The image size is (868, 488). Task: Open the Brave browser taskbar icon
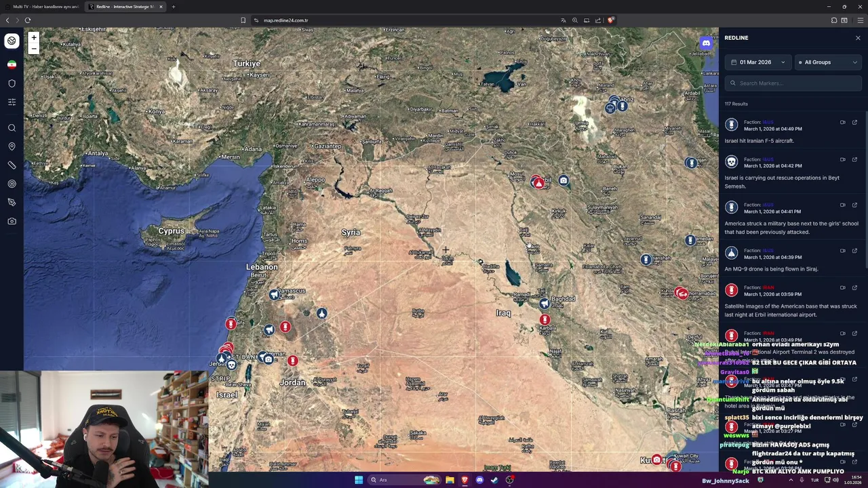[x=465, y=480]
